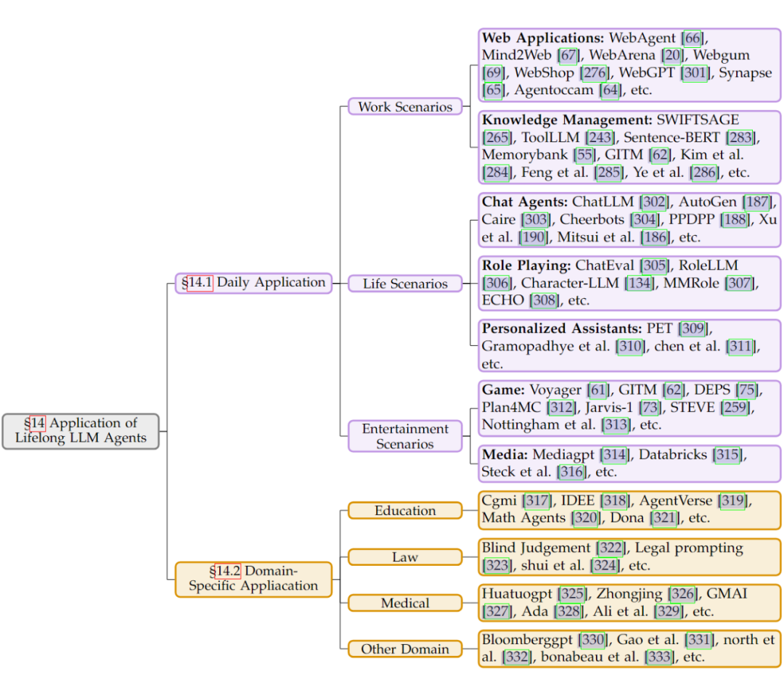Open citation [325] after Huatuogpt
Screen dimensions: 784x695
[573, 594]
